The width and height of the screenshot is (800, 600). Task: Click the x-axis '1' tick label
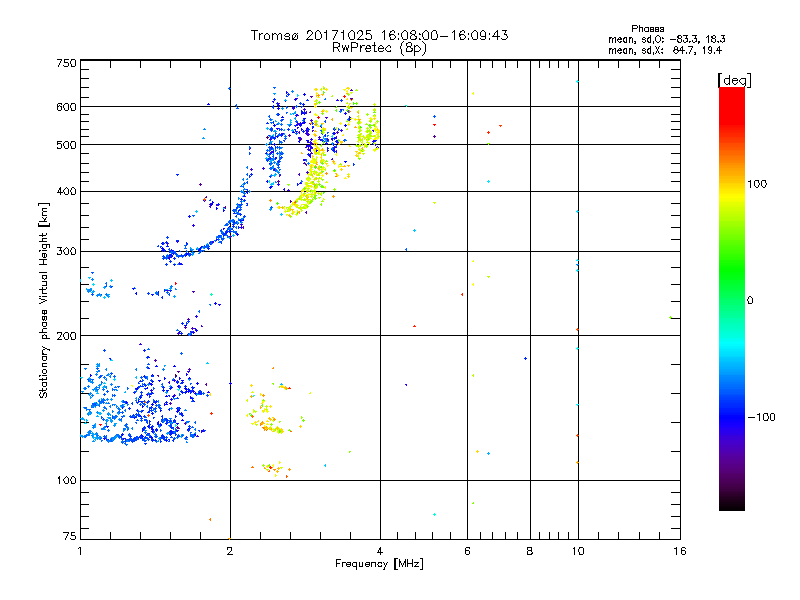[81, 551]
